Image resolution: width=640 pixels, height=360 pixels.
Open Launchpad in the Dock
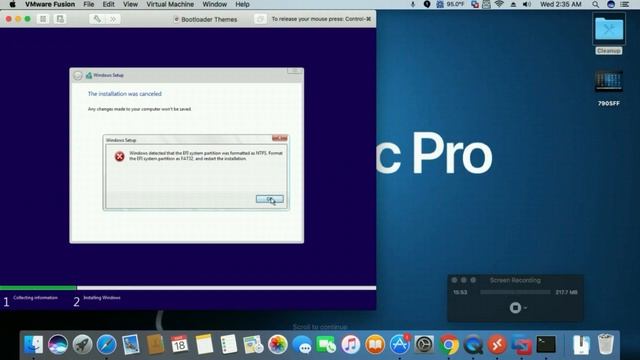[x=82, y=344]
